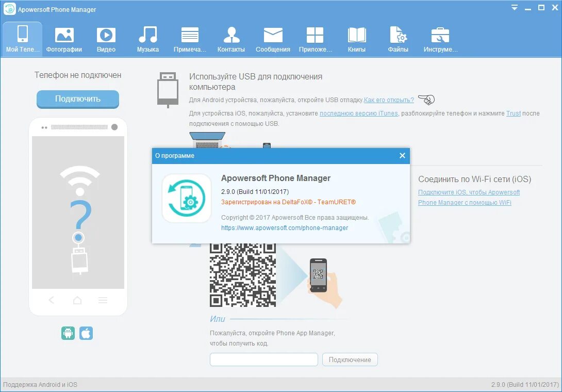This screenshot has height=392, width=562.
Task: Close the О программе dialog
Action: [x=402, y=156]
